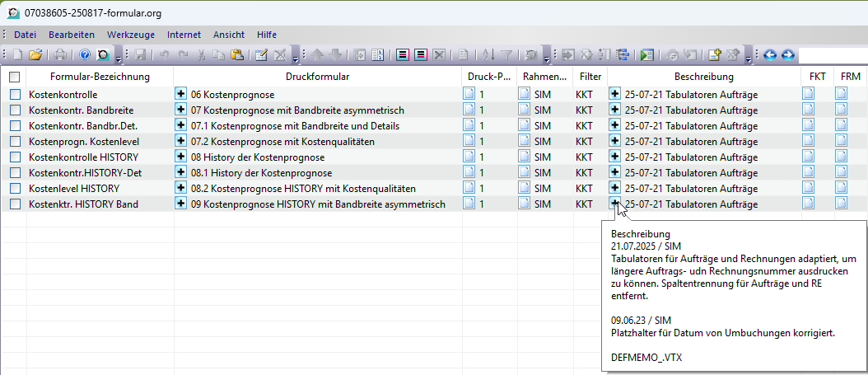Open the Bearbeiten menu
Viewport: 868px width, 375px height.
[x=72, y=35]
